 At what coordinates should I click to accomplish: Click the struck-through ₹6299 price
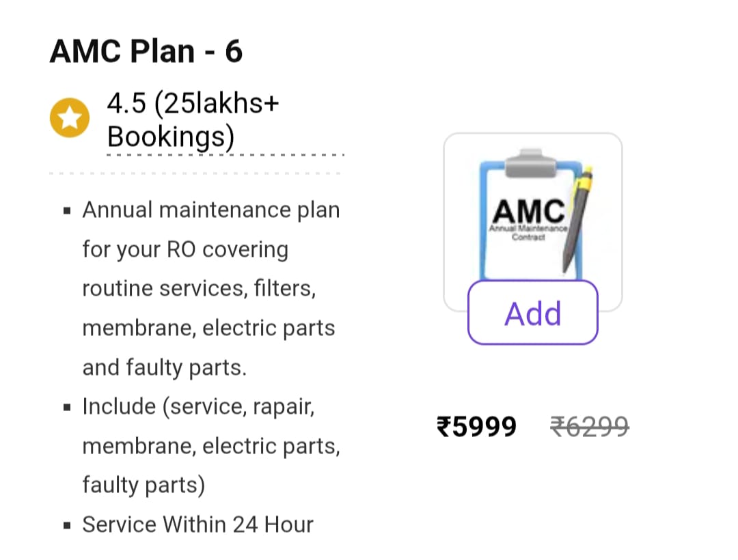(x=590, y=427)
